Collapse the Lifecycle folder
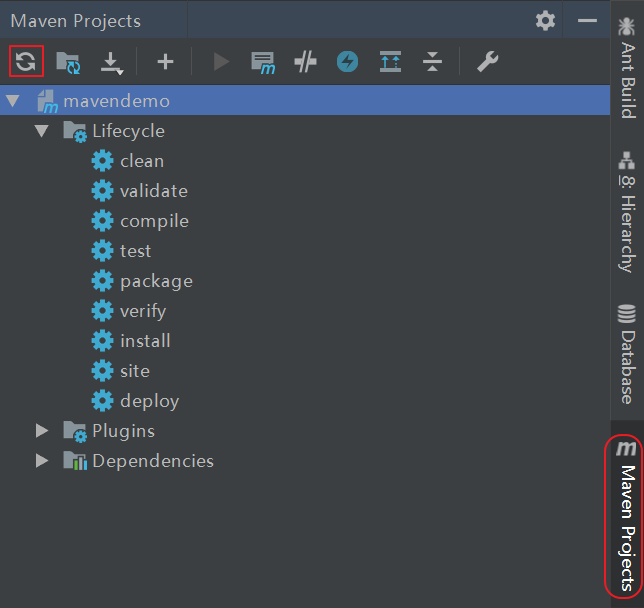Viewport: 644px width, 608px height. click(41, 131)
